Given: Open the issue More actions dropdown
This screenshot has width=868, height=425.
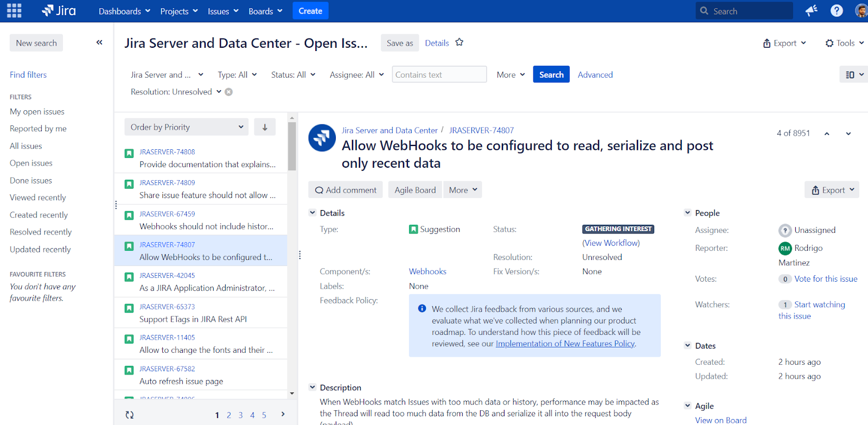Looking at the screenshot, I should (x=463, y=190).
